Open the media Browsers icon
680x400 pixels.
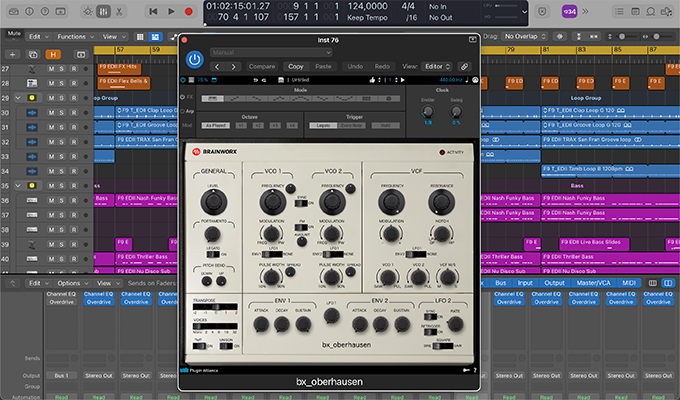point(666,12)
